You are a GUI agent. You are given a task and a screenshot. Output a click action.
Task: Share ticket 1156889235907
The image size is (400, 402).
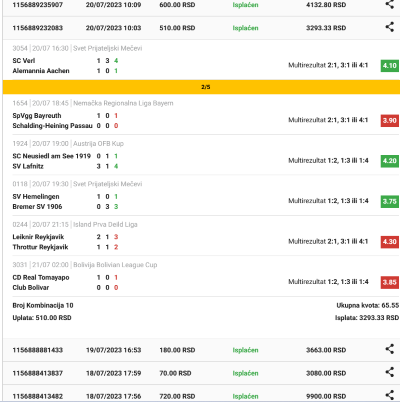coord(389,4)
